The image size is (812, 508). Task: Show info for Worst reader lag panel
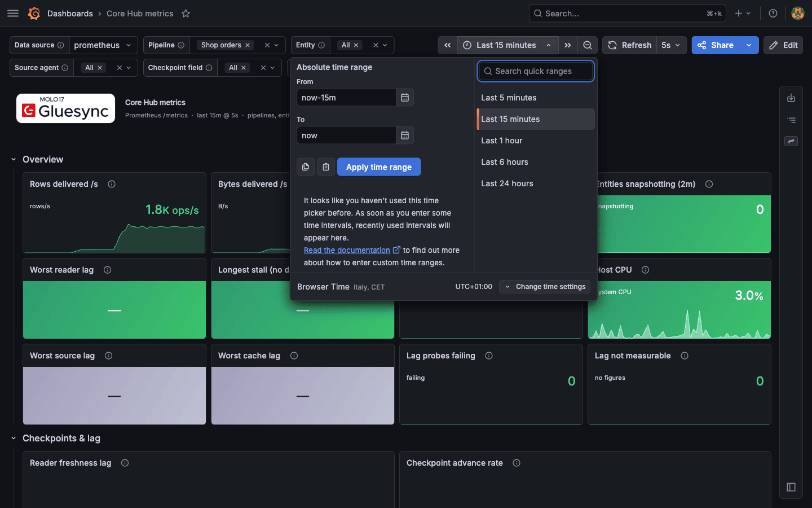pos(108,270)
